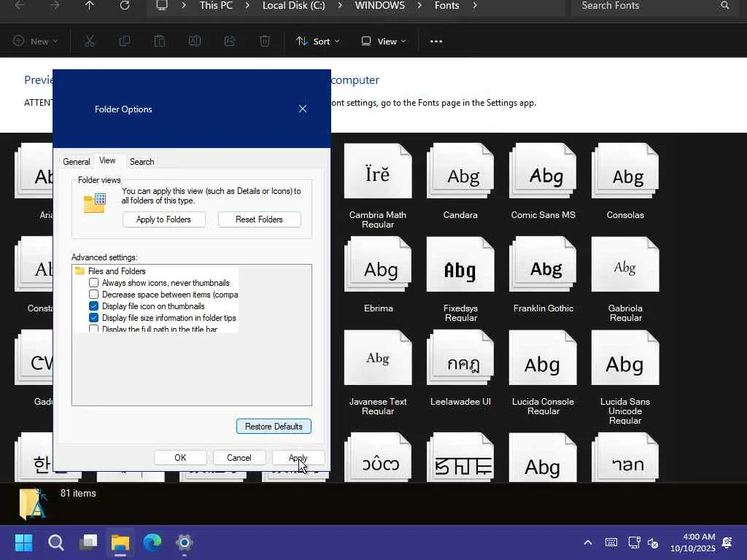Open Microsoft Edge from the taskbar
This screenshot has width=747, height=560.
point(152,542)
